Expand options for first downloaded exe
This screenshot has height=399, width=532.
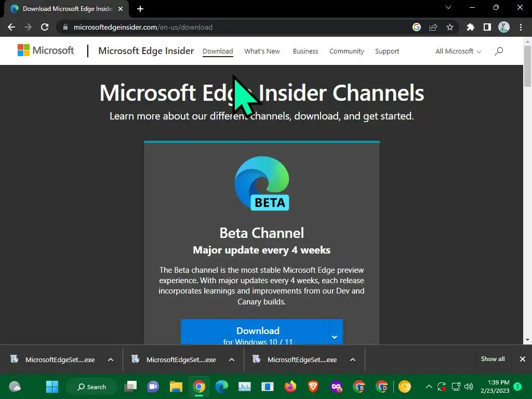111,360
